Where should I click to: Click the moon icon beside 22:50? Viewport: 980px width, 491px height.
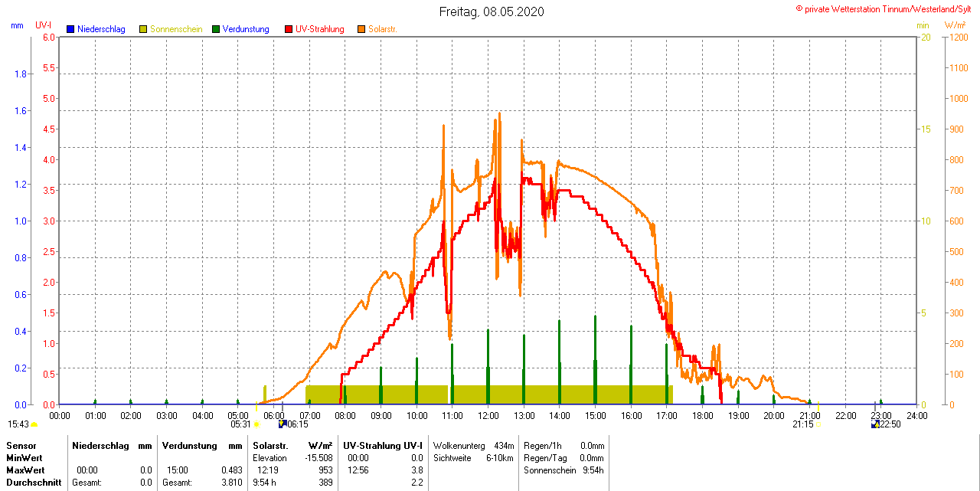(876, 424)
